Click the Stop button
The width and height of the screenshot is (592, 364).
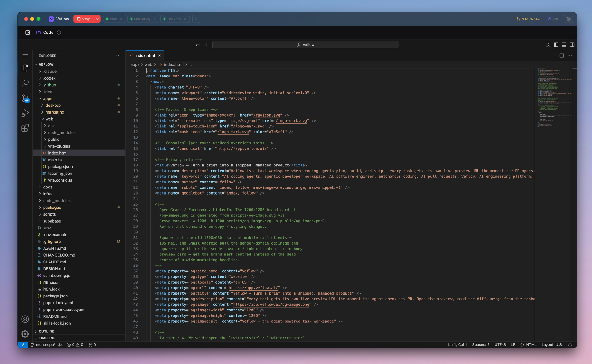click(x=84, y=19)
